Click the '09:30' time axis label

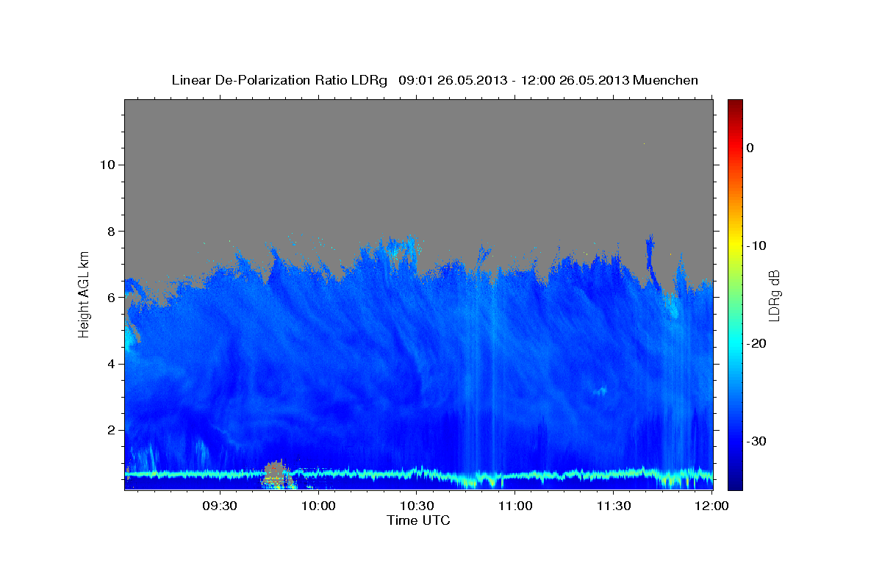[219, 507]
